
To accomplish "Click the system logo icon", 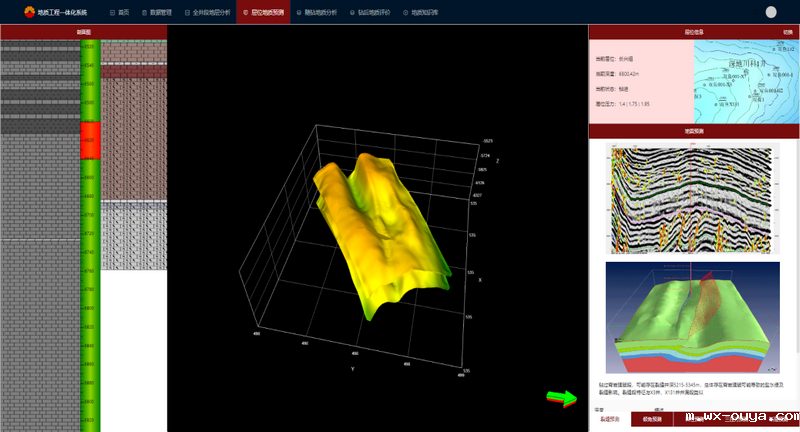I will click(29, 12).
